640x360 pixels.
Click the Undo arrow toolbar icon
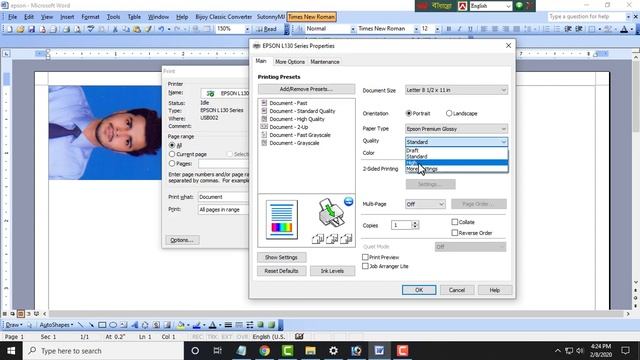(161, 29)
